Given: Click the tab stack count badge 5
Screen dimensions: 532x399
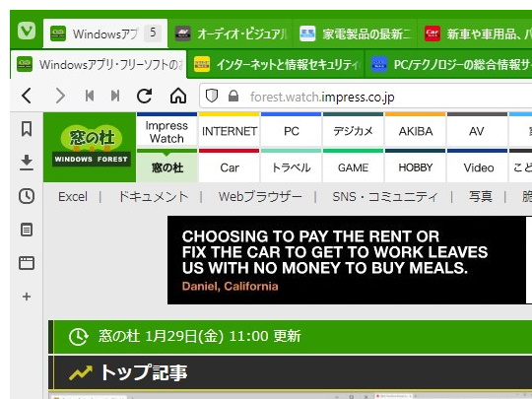Looking at the screenshot, I should (x=153, y=33).
